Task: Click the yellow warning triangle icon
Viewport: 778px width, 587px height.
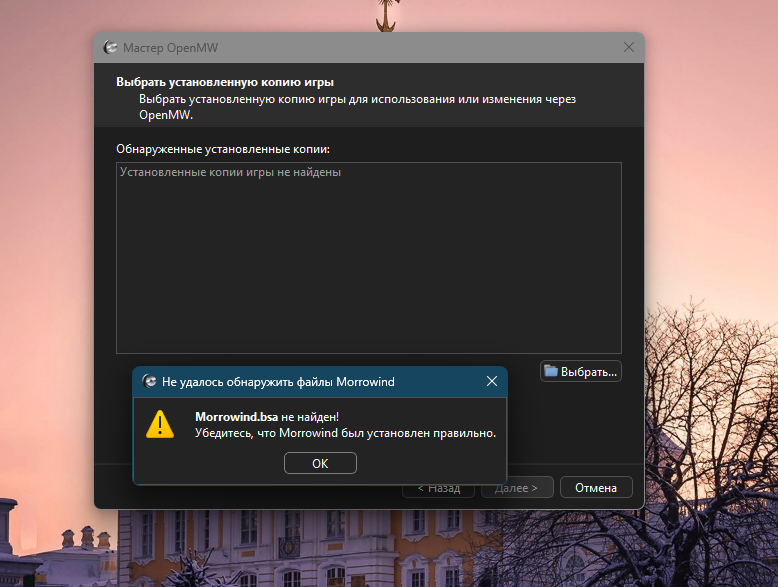Action: tap(160, 424)
